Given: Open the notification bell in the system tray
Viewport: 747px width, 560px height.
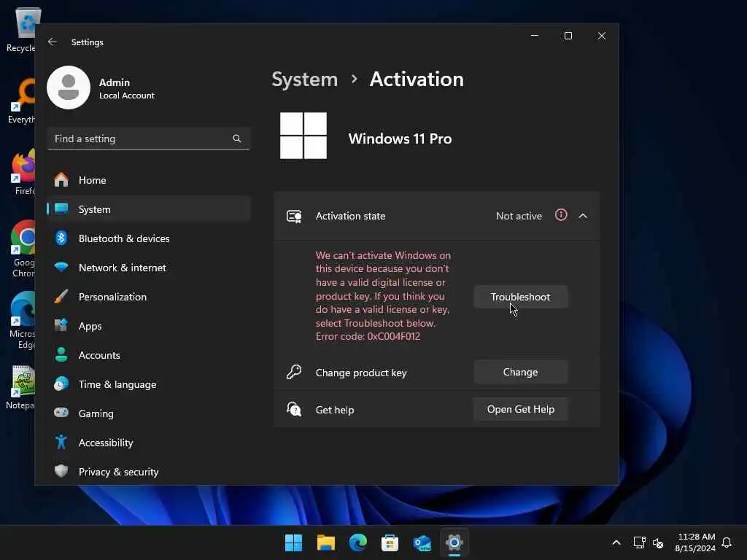Looking at the screenshot, I should pos(727,542).
